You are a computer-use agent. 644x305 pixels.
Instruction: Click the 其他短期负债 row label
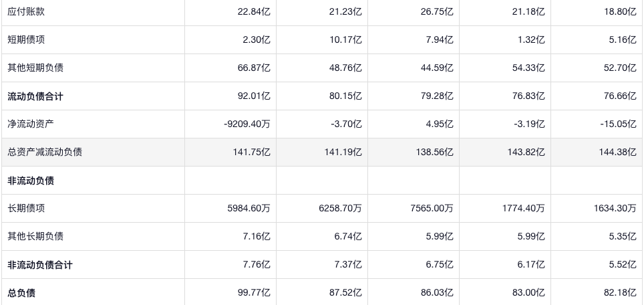point(35,68)
